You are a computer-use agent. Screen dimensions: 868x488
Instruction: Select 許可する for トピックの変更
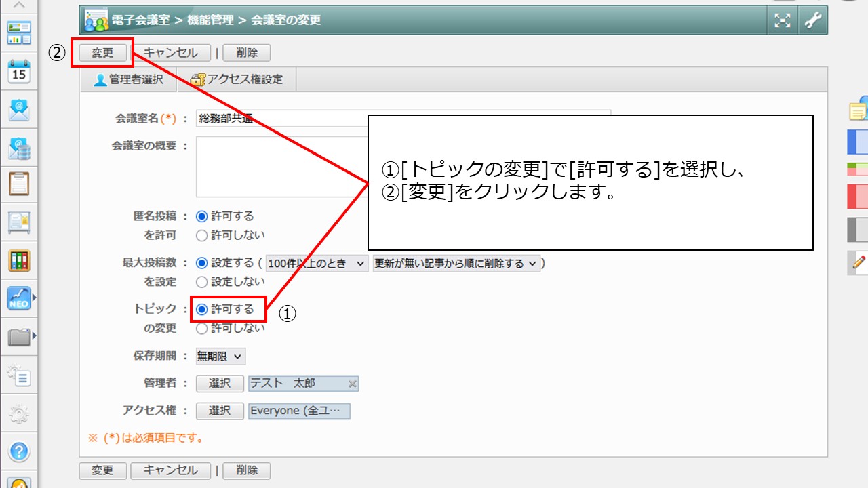(201, 310)
